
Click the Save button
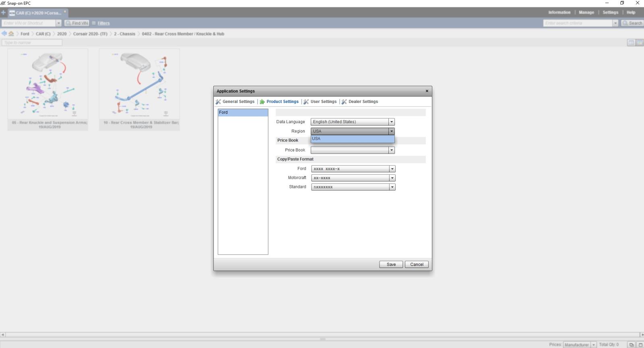tap(391, 264)
